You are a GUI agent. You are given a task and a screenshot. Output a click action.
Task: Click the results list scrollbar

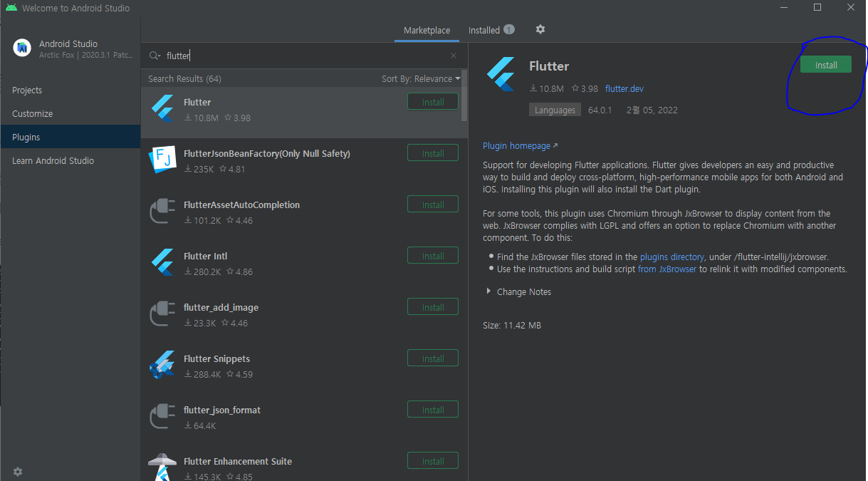[x=465, y=95]
